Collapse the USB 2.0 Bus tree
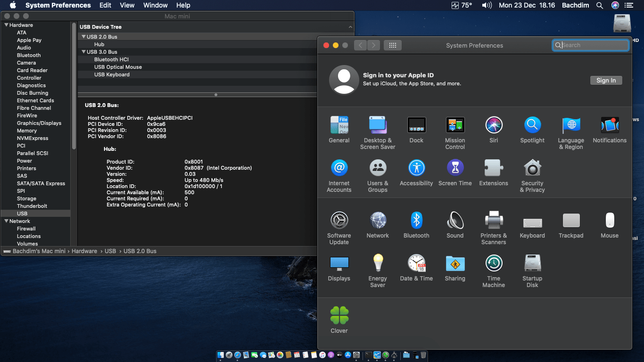This screenshot has height=362, width=644. tap(83, 37)
